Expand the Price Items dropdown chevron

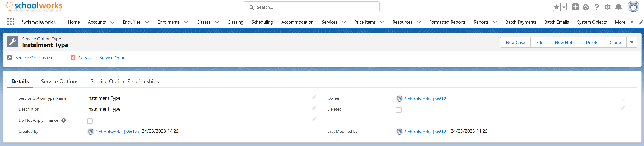point(382,22)
